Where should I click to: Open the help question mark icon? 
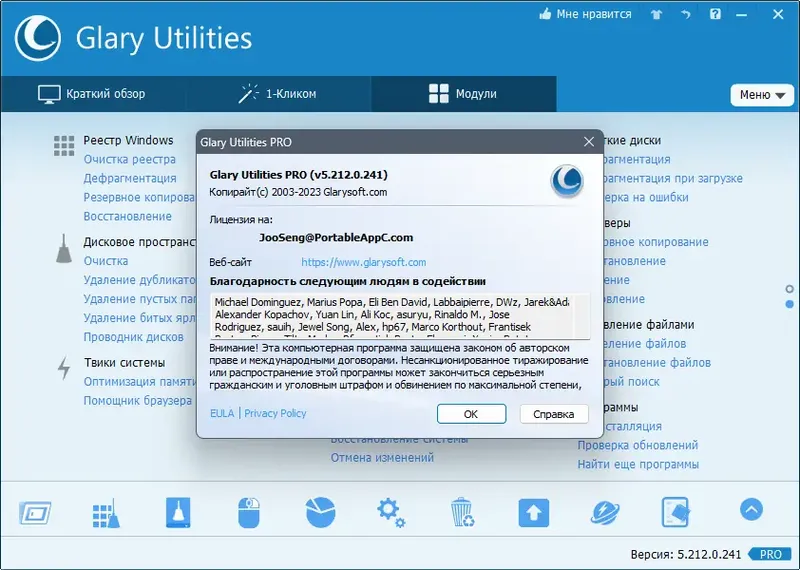tap(715, 14)
